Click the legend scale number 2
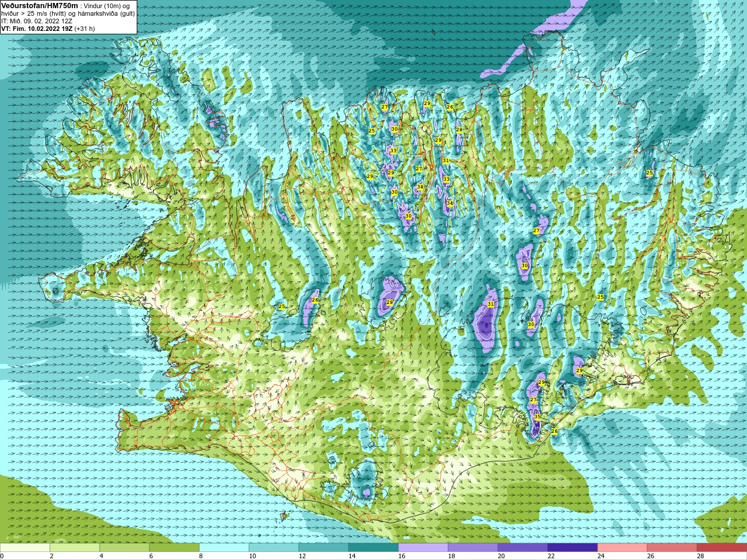This screenshot has width=747, height=560. pos(51,556)
